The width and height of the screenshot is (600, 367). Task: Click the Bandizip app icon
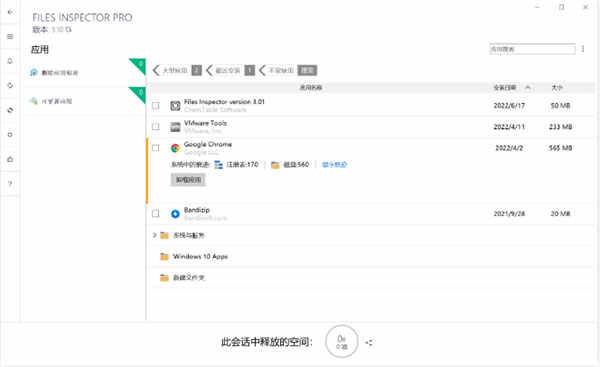coord(175,214)
